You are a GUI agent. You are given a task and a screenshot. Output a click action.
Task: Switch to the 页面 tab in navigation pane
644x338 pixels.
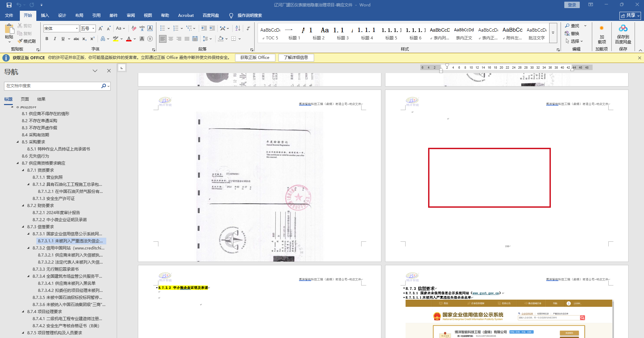click(25, 99)
